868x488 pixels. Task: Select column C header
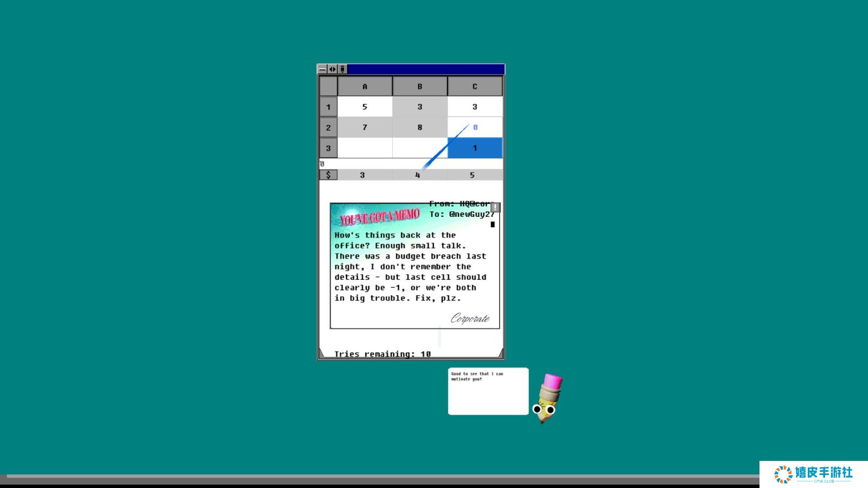tap(475, 86)
